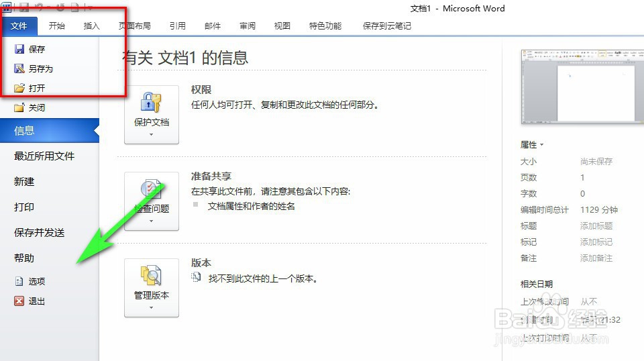Image resolution: width=644 pixels, height=361 pixels.
Task: Click the 相关日期 heading
Action: coord(537,284)
